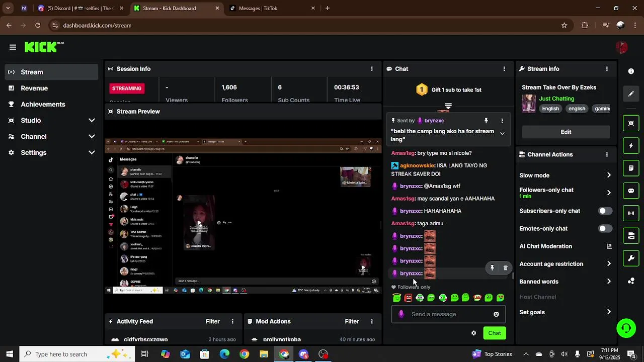Click the wrench icon in the right rail
Image resolution: width=644 pixels, height=362 pixels.
coord(631,258)
